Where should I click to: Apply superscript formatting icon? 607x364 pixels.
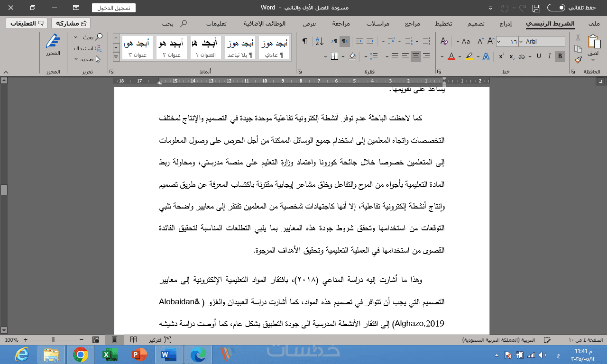tap(501, 56)
